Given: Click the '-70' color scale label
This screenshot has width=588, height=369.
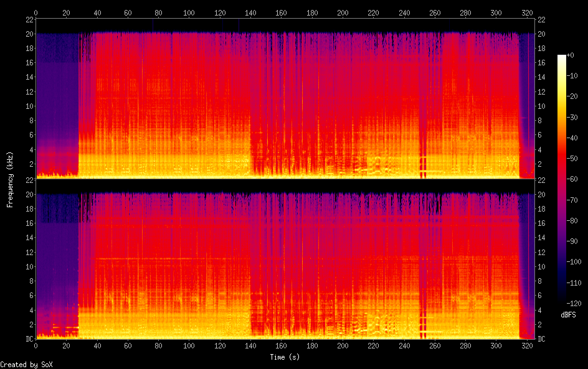Looking at the screenshot, I should 572,200.
